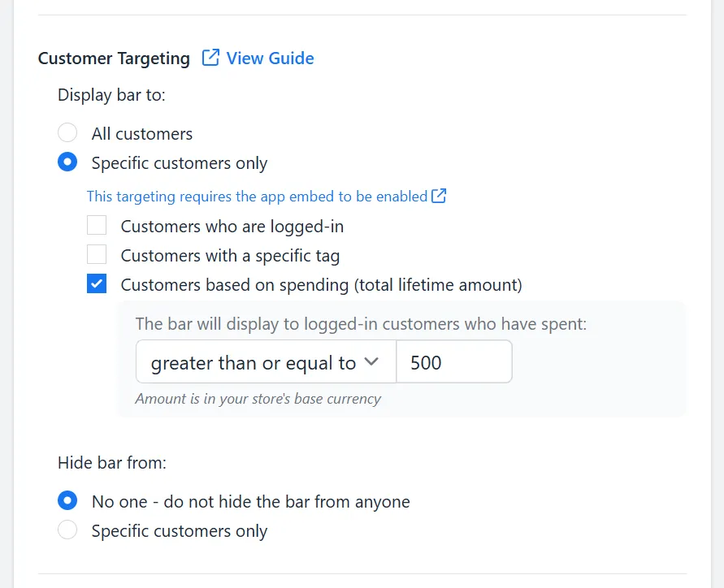Uncheck 'Customers based on spending' checkbox

click(x=97, y=283)
